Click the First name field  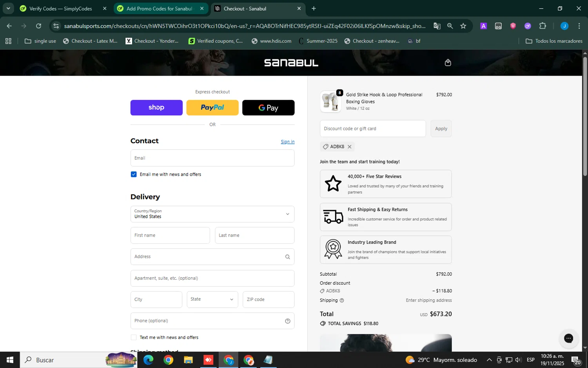[170, 235]
